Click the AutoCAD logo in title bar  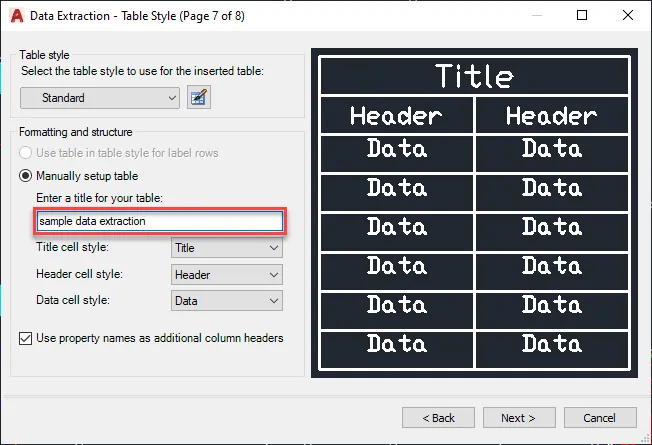(x=17, y=16)
